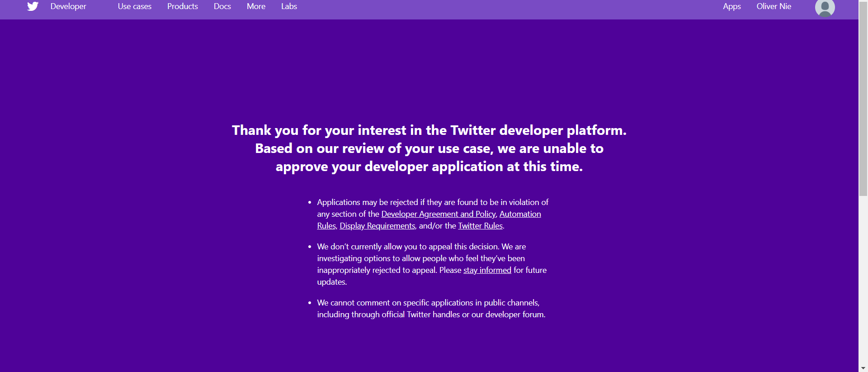This screenshot has width=868, height=372.
Task: Open the Docs menu
Action: (x=222, y=6)
